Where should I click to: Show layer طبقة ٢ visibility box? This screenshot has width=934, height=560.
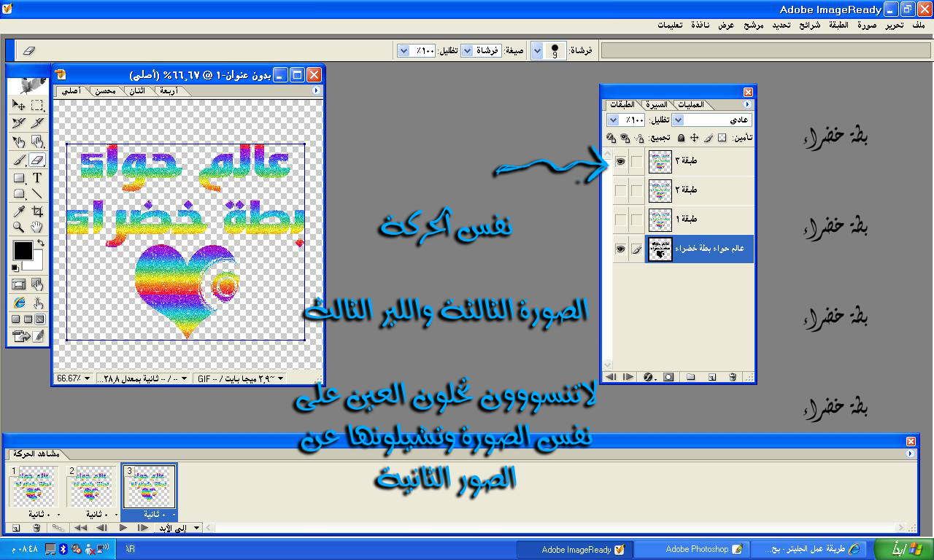pos(620,190)
